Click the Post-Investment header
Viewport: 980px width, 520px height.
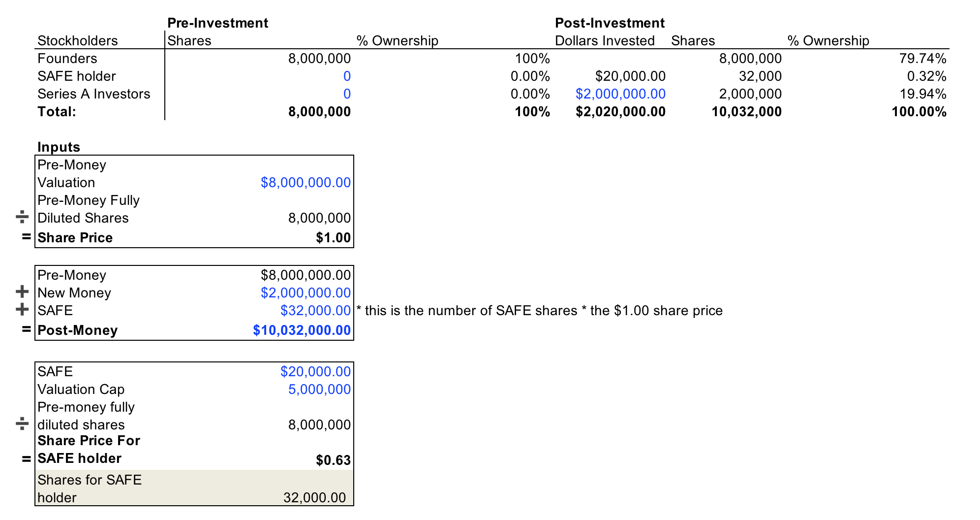point(610,23)
